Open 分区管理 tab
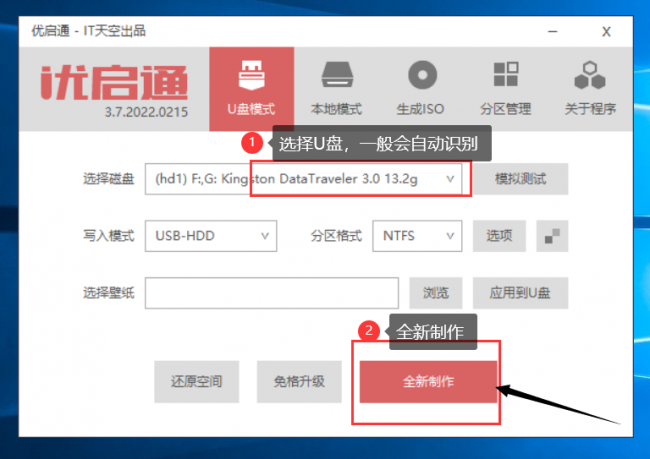The image size is (650, 459). [x=506, y=89]
